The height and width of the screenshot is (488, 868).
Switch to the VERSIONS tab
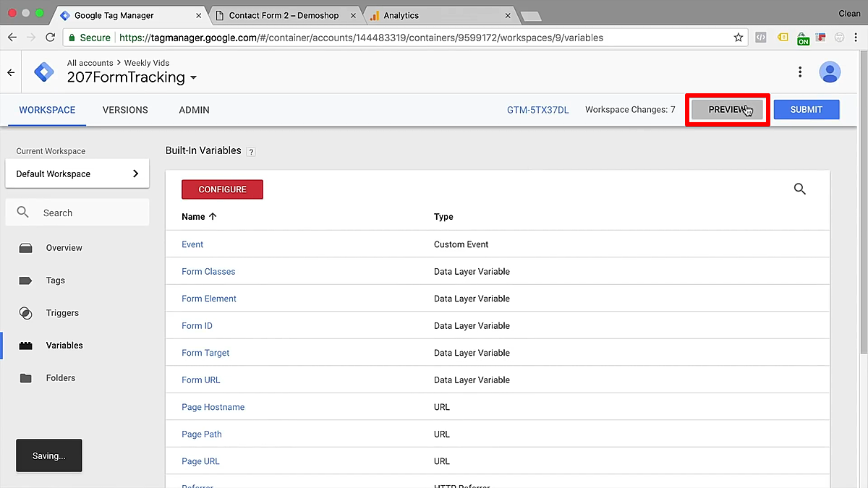(x=125, y=110)
